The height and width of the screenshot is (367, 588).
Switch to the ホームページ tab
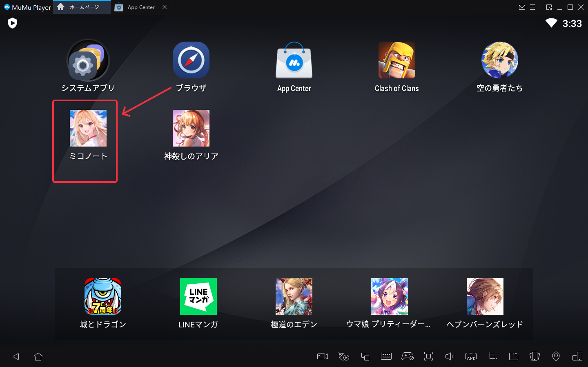coord(82,7)
